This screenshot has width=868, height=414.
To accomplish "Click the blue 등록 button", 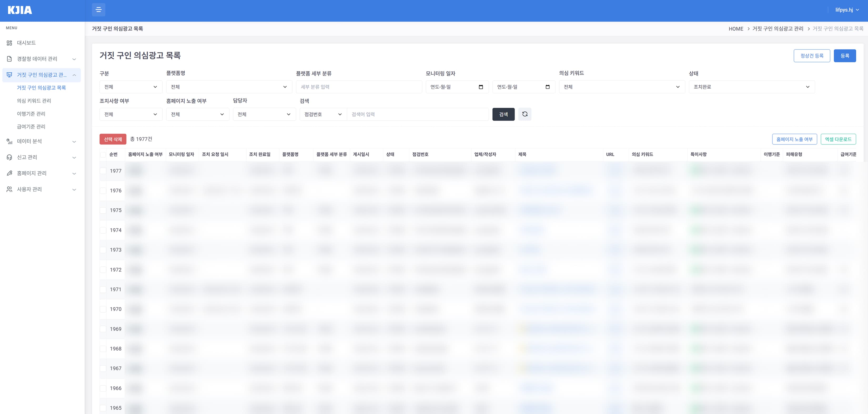I will coord(845,56).
